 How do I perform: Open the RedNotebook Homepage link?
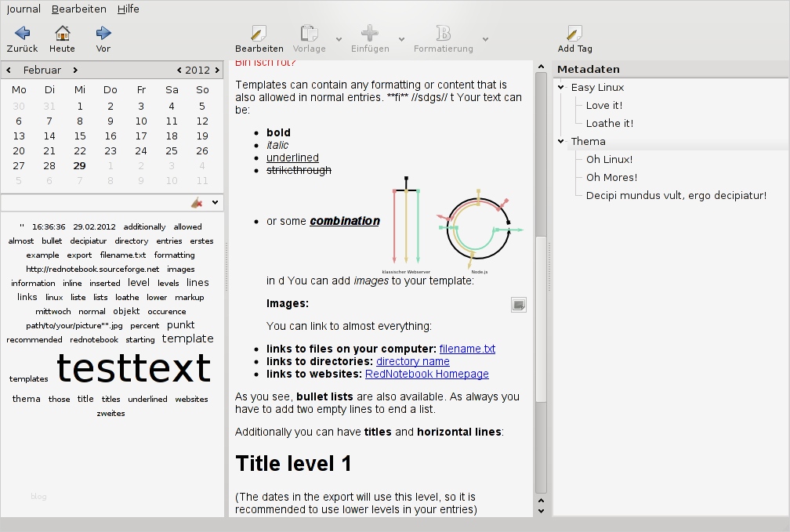click(426, 375)
